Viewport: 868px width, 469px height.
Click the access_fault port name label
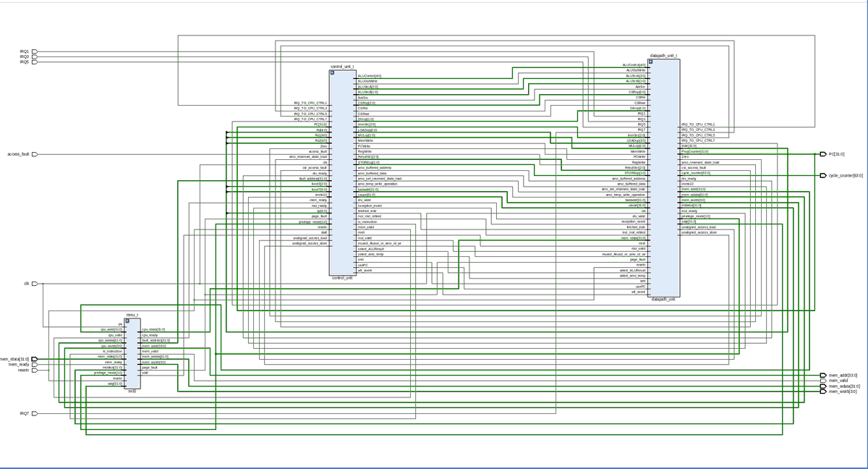click(x=18, y=154)
